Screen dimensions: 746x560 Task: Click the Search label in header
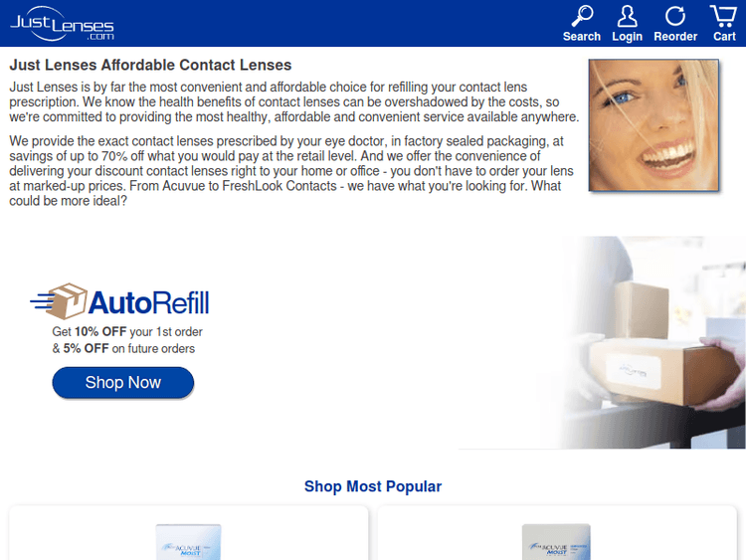click(582, 37)
